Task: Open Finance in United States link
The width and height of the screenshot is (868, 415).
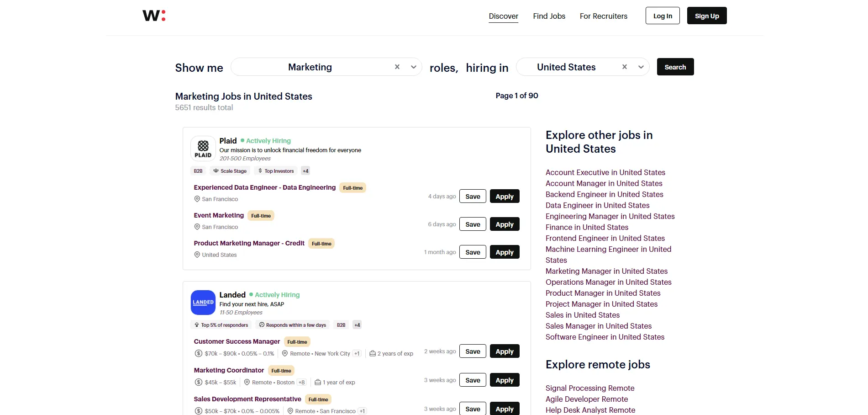Action: pyautogui.click(x=587, y=227)
